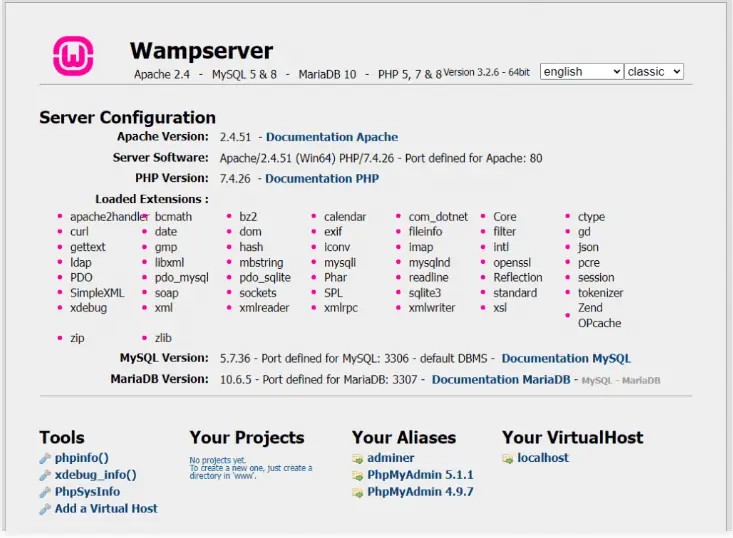733x538 pixels.
Task: Open Documentation MySQL link
Action: 566,359
